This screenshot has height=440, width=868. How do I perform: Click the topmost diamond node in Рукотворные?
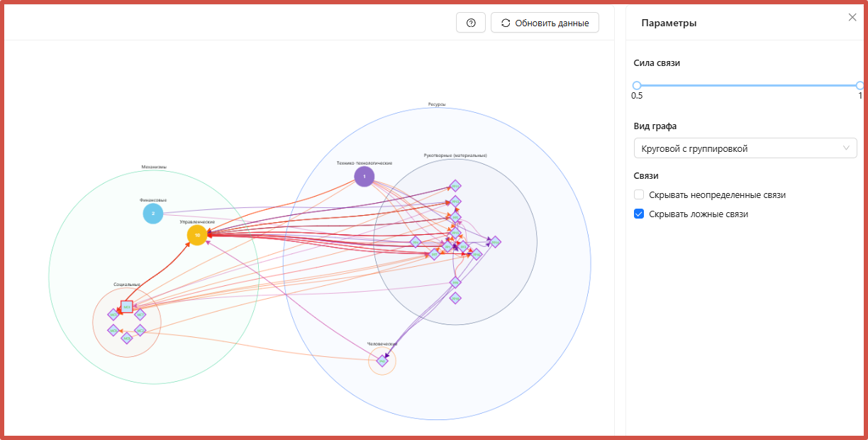455,186
